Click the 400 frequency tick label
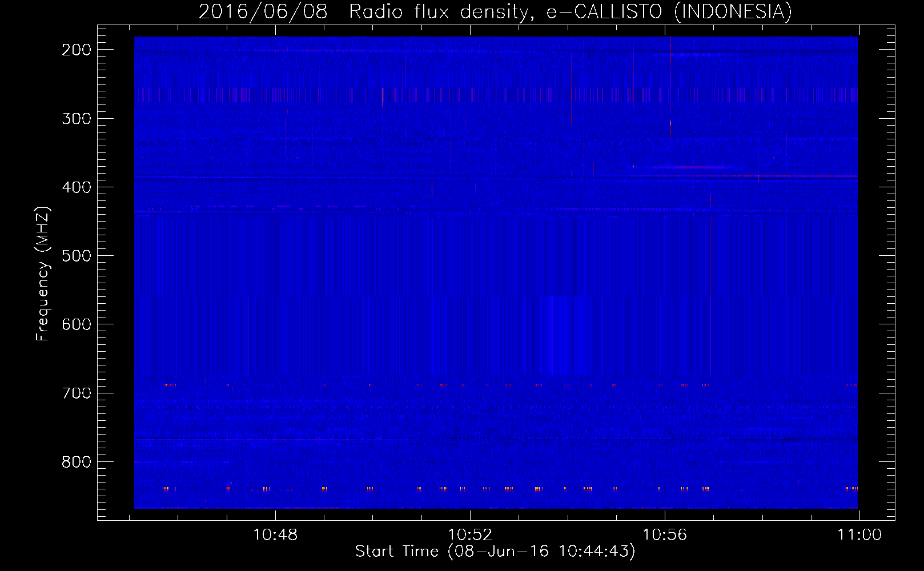 click(x=77, y=187)
